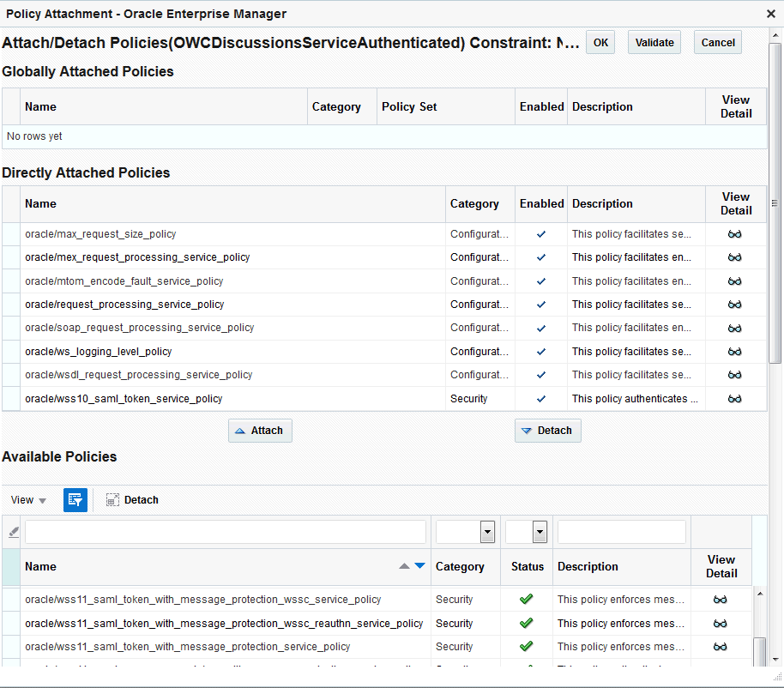Open View Detail for oracle/ws_logging_level_policy

(735, 351)
